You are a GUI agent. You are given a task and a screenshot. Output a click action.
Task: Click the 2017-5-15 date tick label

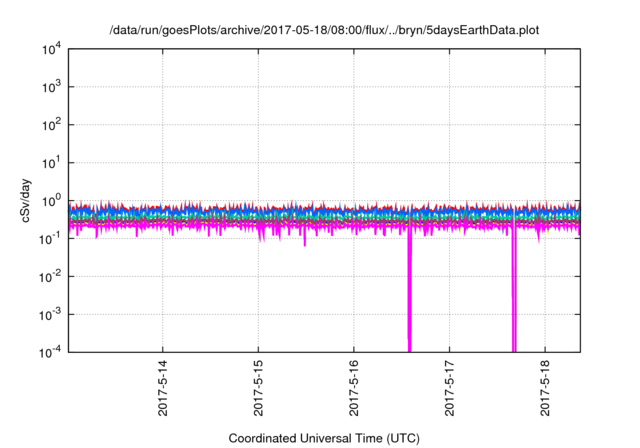coord(258,388)
